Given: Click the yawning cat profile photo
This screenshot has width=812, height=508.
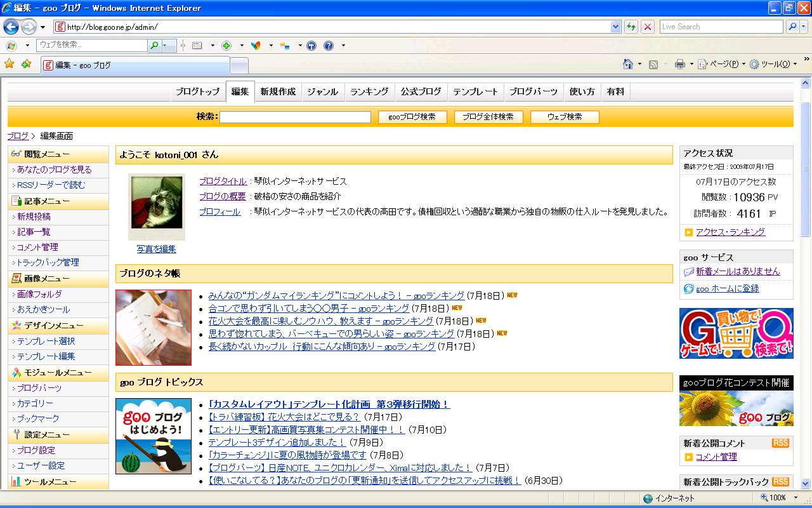Looking at the screenshot, I should [x=157, y=202].
